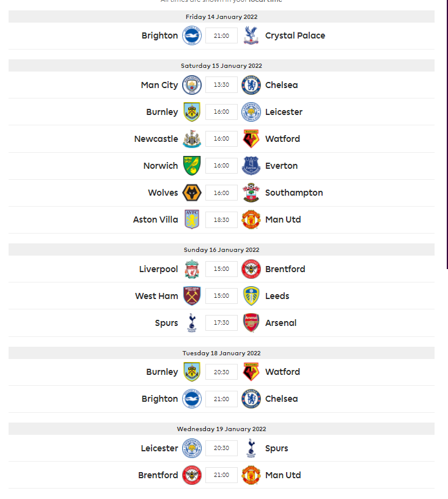
Task: Click the West Ham crest
Action: 192,295
